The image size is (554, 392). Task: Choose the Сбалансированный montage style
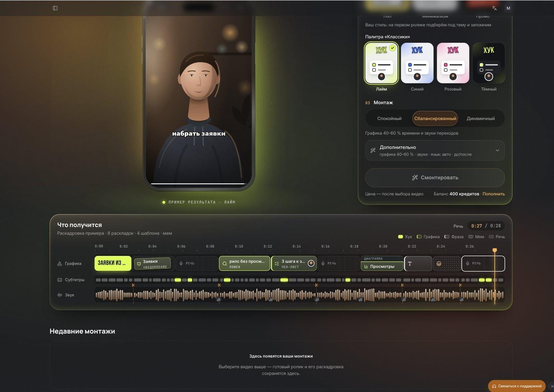pyautogui.click(x=435, y=118)
